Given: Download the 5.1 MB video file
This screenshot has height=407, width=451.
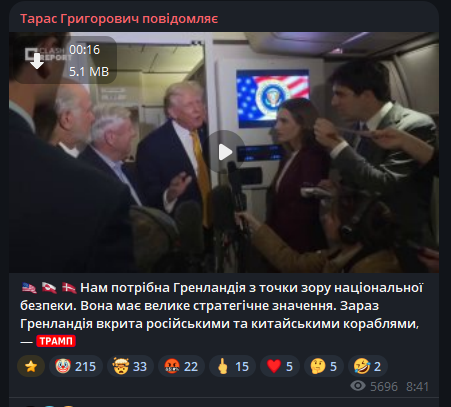Looking at the screenshot, I should [37, 61].
